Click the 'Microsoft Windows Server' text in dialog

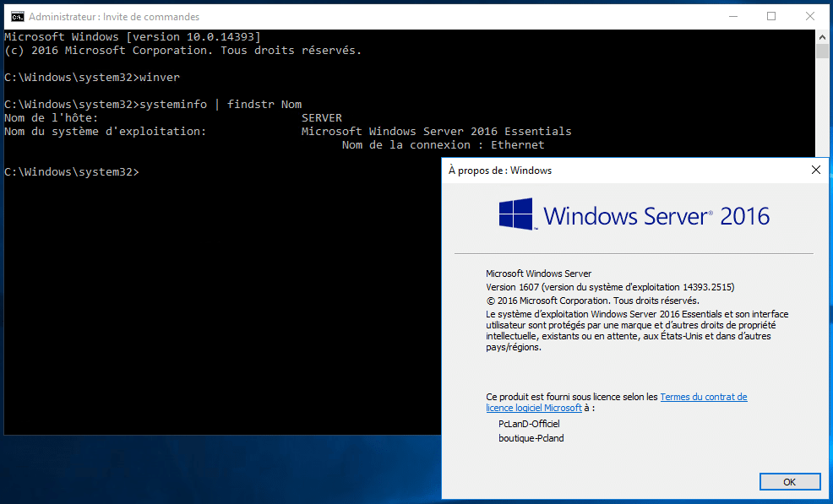coord(539,274)
